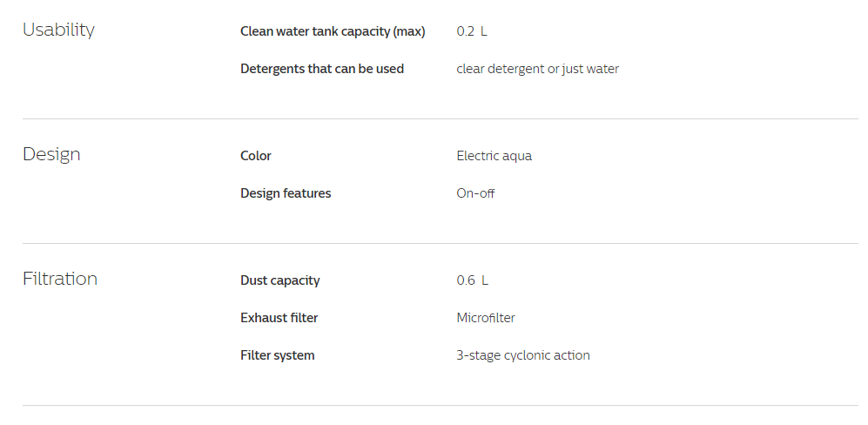Click the Electric aqua color value
This screenshot has height=425, width=868.
(x=494, y=156)
